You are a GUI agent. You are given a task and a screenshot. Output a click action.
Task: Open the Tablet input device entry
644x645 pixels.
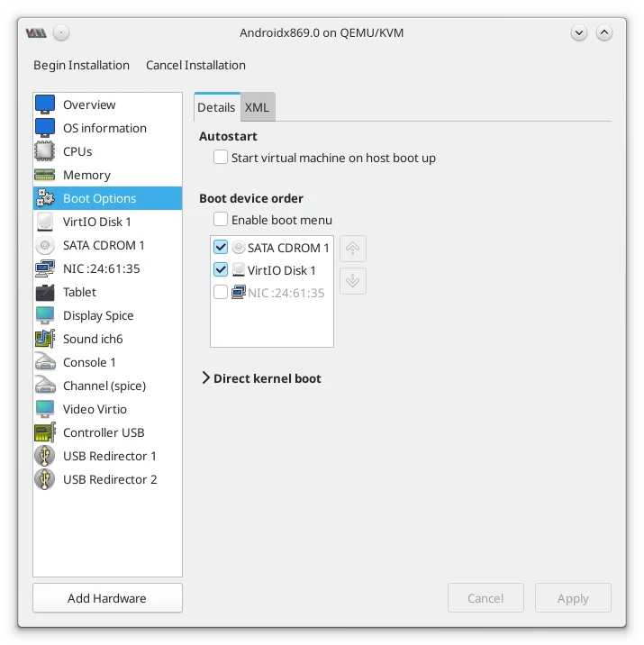click(107, 292)
